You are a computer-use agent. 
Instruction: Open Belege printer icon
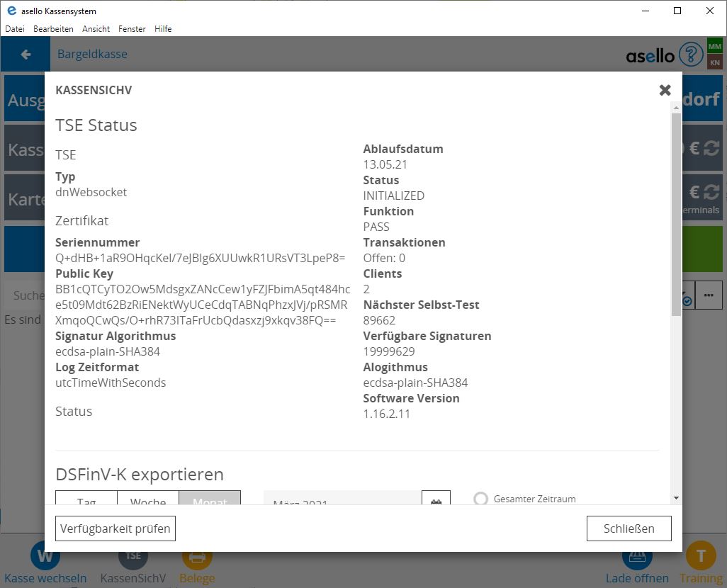[197, 557]
